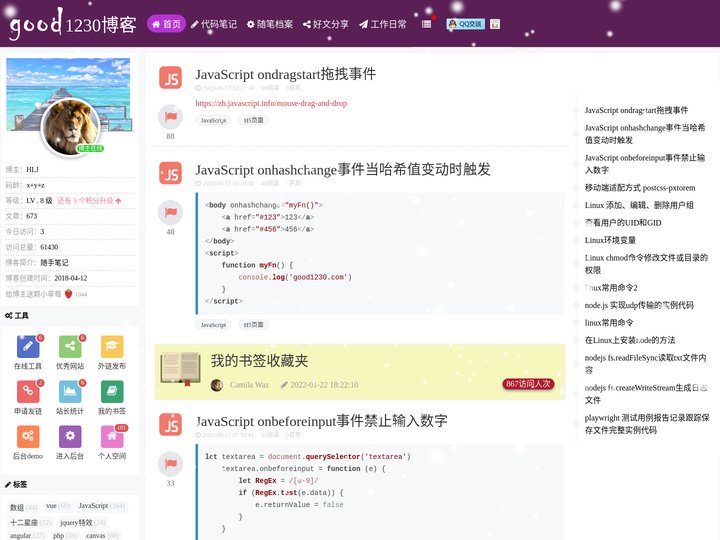Open 工作日常 menu item

(383, 24)
